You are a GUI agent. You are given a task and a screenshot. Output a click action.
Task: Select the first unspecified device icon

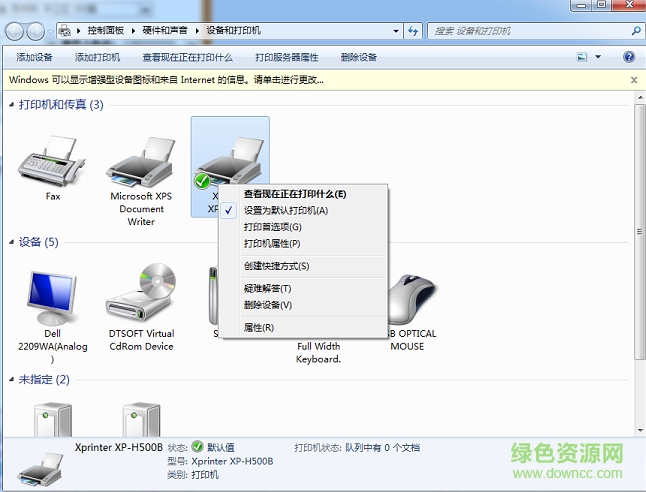pos(53,419)
